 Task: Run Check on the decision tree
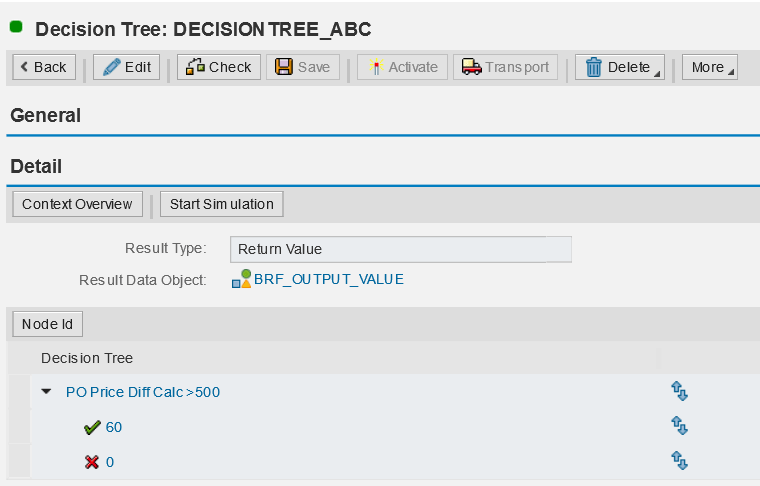point(219,67)
